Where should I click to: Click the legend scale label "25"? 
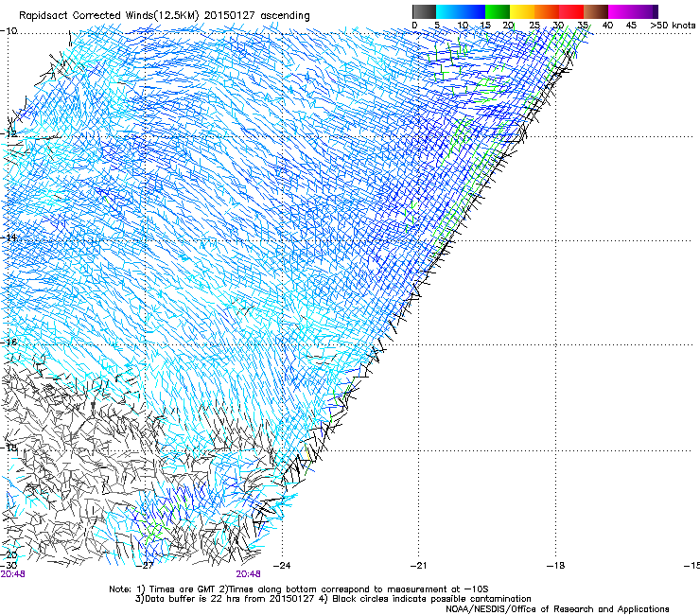point(534,25)
